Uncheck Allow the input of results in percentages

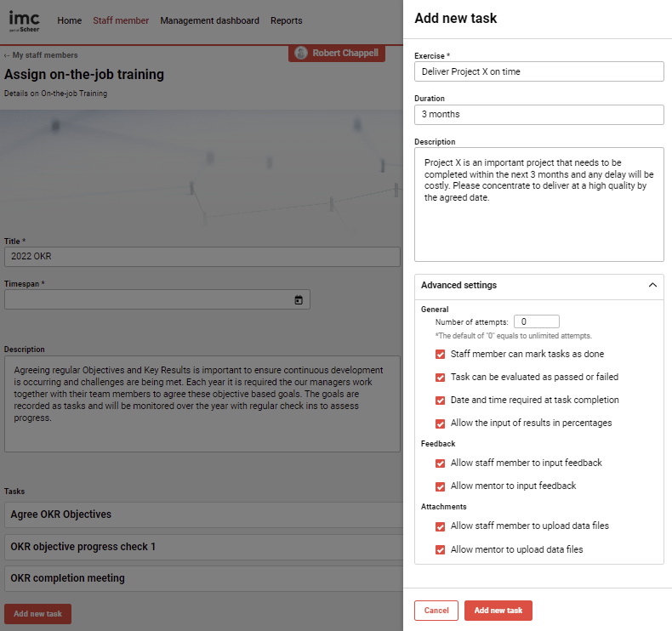[x=440, y=424]
